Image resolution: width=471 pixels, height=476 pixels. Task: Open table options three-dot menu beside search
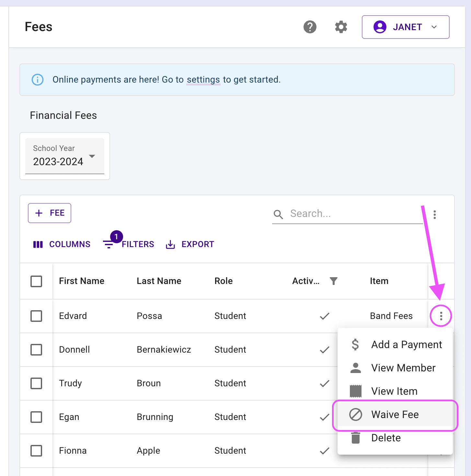[x=434, y=214]
